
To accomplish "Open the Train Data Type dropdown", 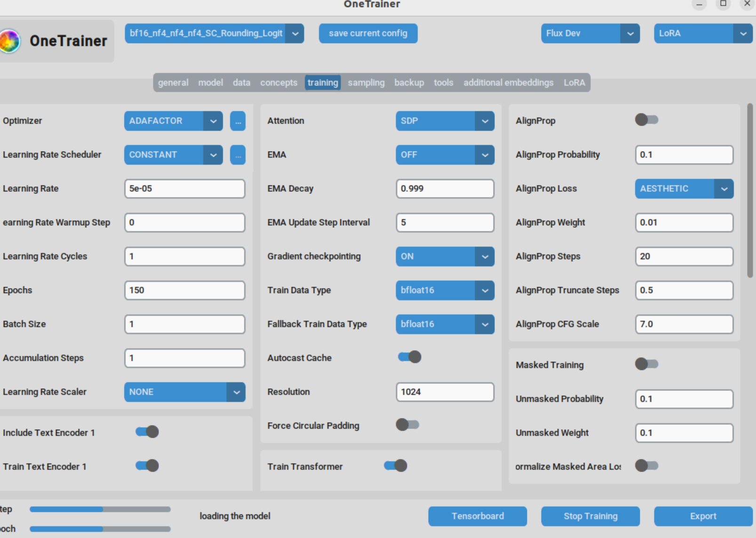I will [445, 290].
